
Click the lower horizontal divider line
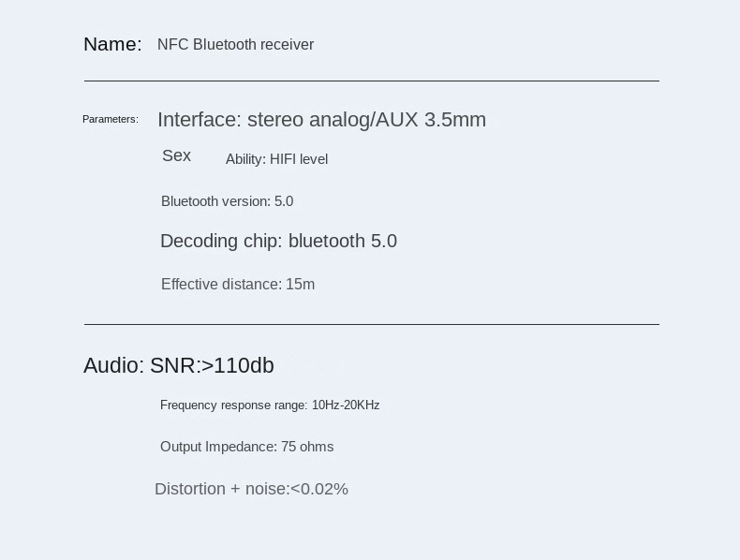[371, 324]
